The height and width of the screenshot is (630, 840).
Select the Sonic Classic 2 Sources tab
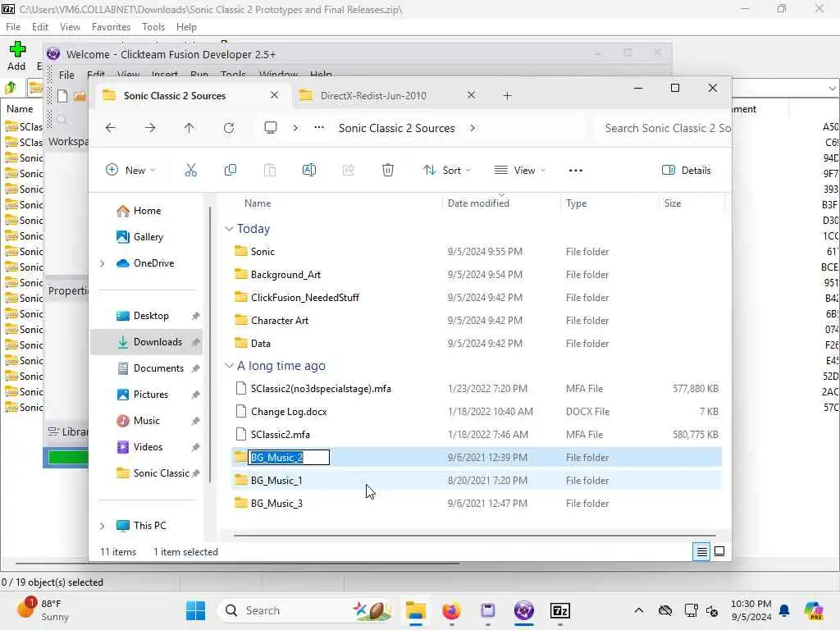(175, 95)
